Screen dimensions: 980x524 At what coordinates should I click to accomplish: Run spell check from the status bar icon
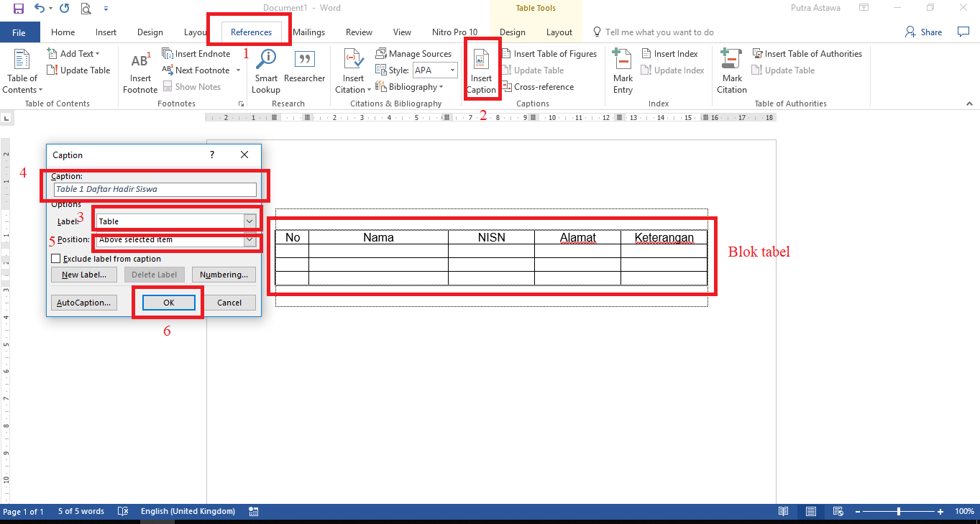123,511
